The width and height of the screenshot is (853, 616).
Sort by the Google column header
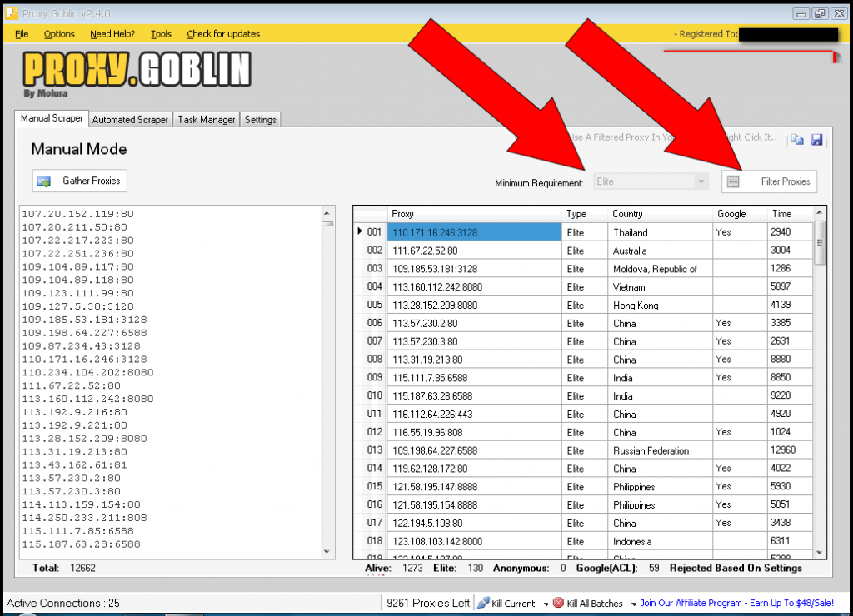coord(740,214)
